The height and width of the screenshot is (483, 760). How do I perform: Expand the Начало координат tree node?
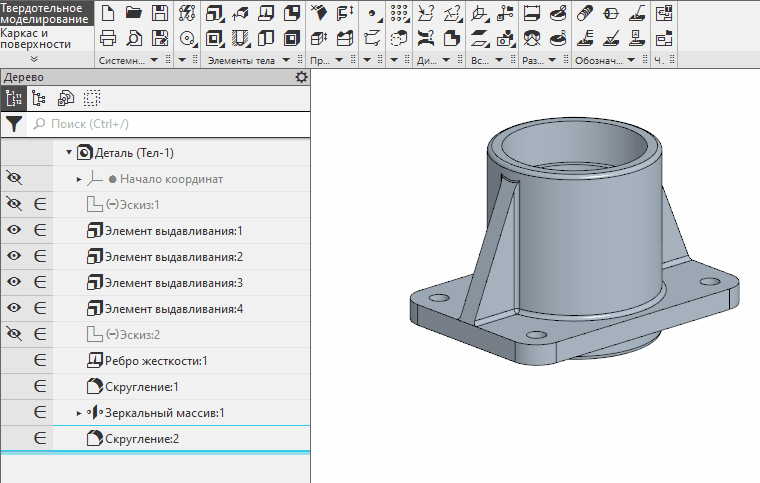tap(79, 179)
